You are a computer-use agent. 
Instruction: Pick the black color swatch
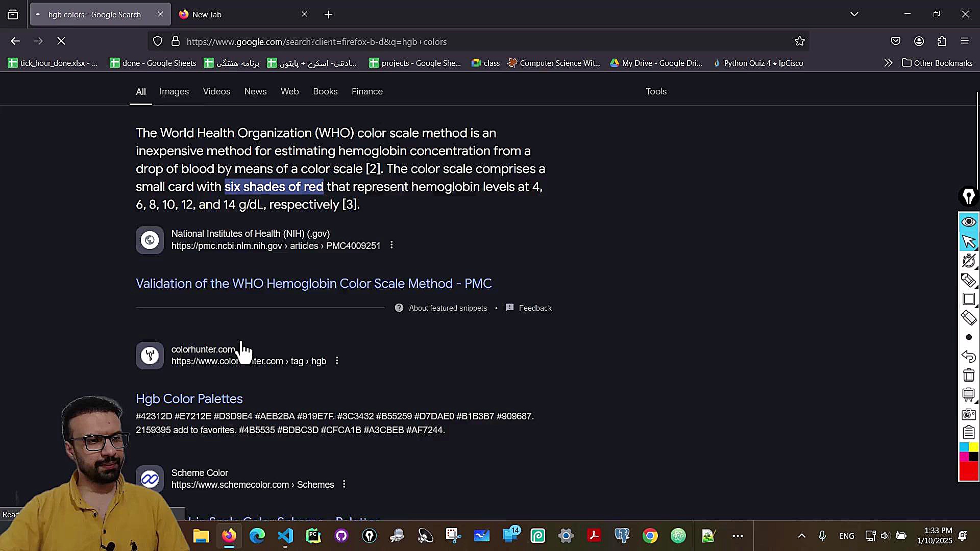[x=974, y=457]
